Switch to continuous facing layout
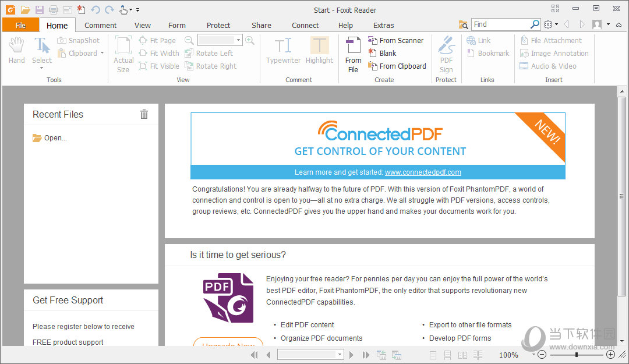Viewport: 629px width, 364px height. [x=478, y=355]
